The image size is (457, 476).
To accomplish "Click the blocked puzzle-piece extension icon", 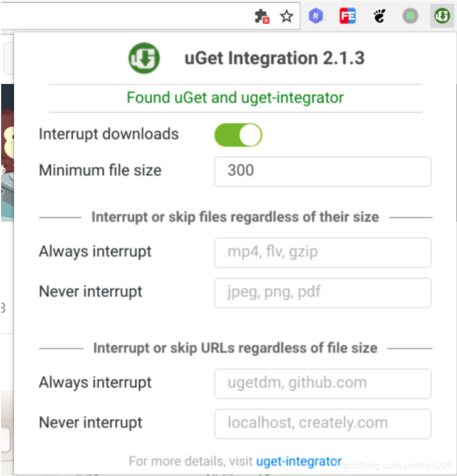I will coord(262,16).
